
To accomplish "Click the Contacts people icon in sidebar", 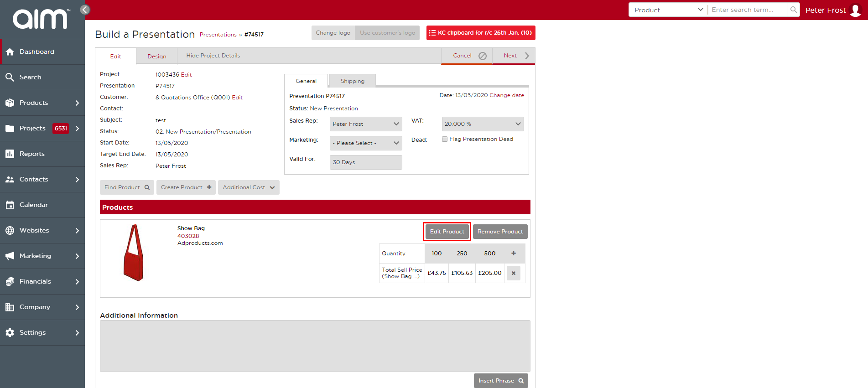I will tap(10, 180).
